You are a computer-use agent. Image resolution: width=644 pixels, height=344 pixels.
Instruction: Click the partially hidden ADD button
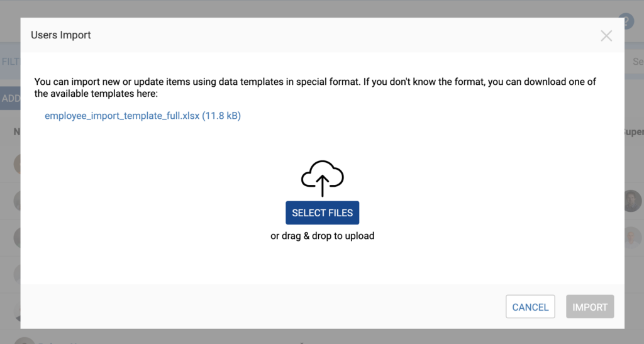point(10,99)
